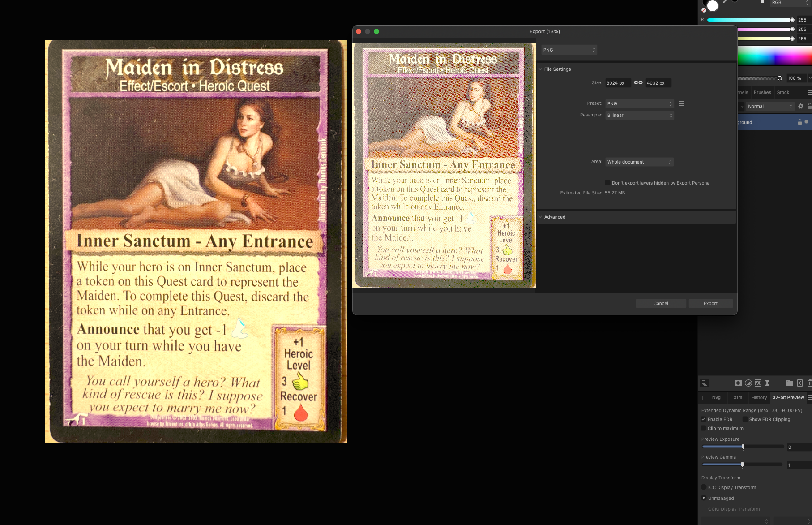The height and width of the screenshot is (525, 812).
Task: Click the Mask Layer icon
Action: coord(738,383)
